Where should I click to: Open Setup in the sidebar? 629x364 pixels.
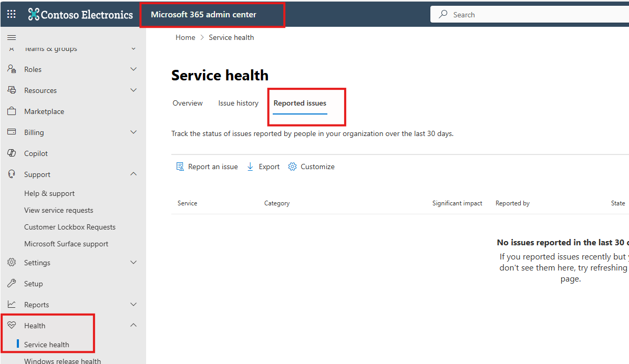pyautogui.click(x=33, y=284)
